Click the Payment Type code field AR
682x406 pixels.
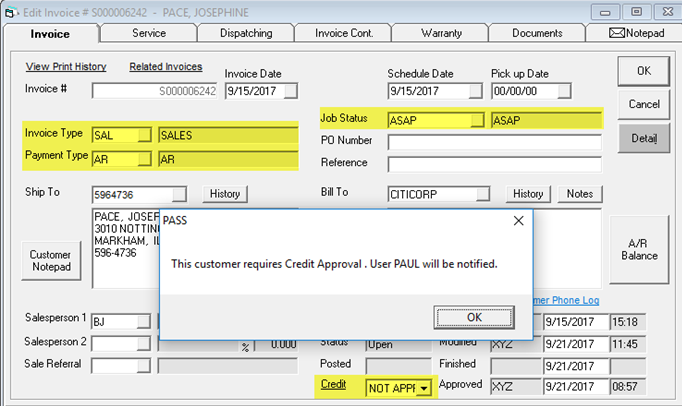pos(115,159)
